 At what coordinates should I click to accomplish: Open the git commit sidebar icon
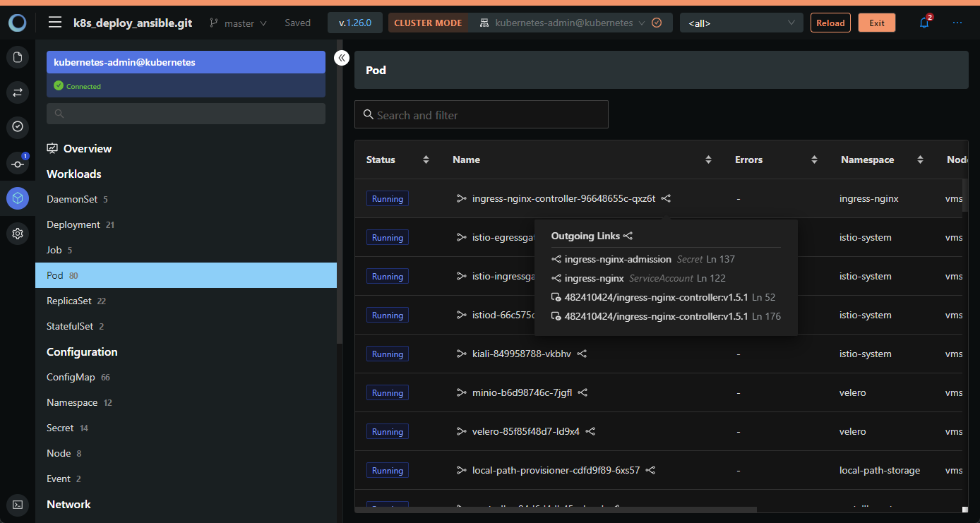[x=18, y=164]
